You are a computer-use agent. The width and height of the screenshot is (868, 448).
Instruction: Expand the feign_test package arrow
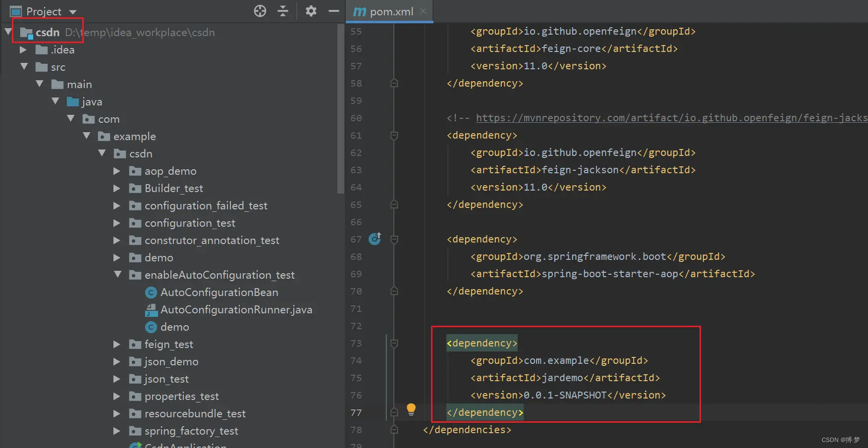tap(117, 344)
